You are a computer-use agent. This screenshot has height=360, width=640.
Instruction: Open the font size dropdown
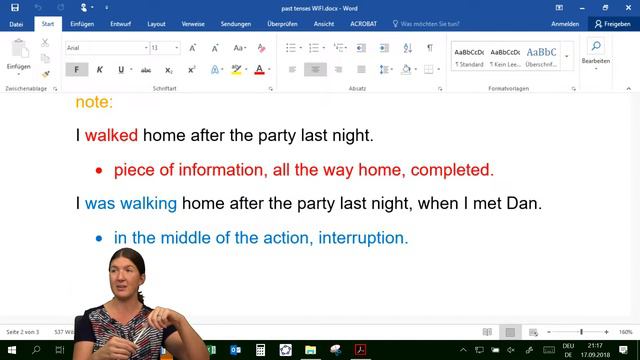(177, 48)
